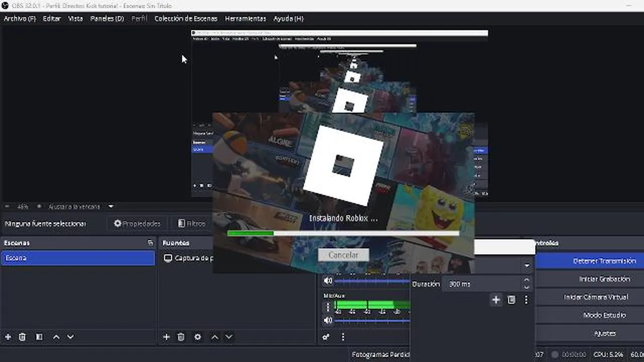This screenshot has width=644, height=362.
Task: Click the 46% preview zoom value
Action: pos(23,207)
